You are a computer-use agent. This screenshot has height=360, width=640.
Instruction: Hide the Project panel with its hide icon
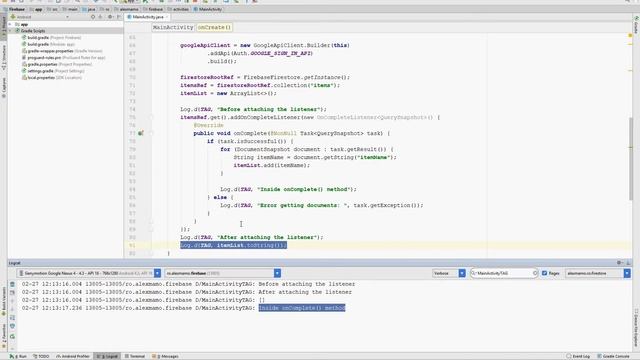pos(119,17)
